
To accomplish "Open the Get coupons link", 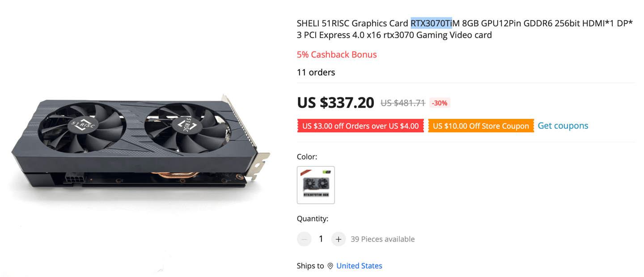I will pyautogui.click(x=563, y=126).
